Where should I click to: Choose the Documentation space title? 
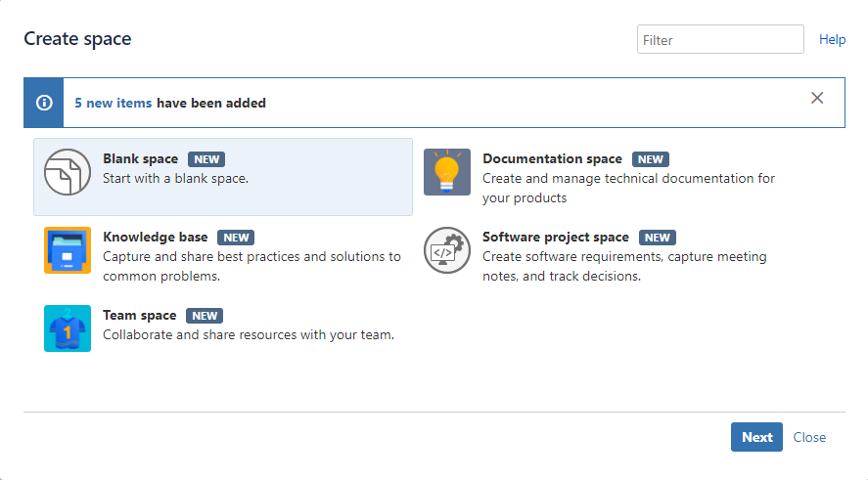(553, 158)
